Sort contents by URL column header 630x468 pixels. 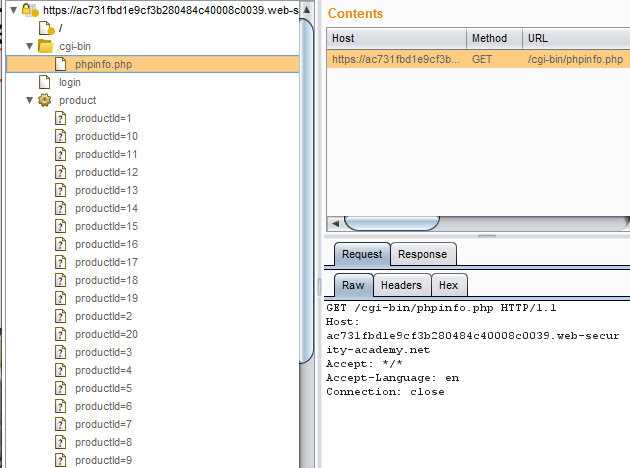576,39
